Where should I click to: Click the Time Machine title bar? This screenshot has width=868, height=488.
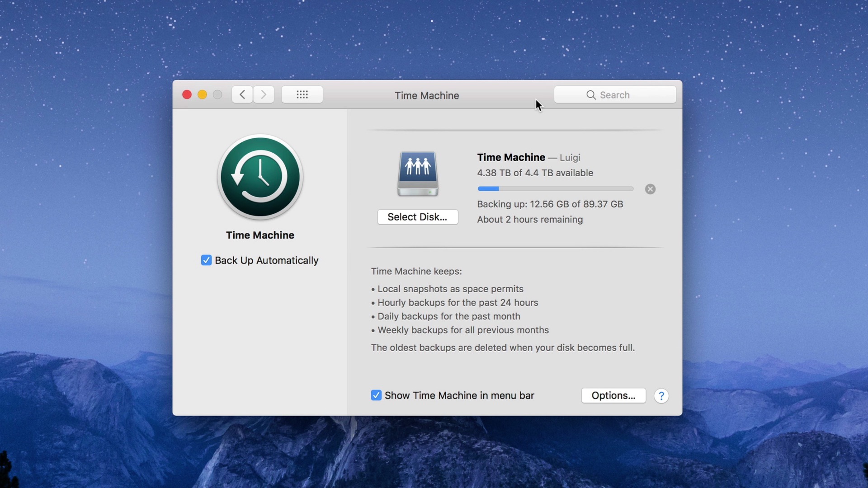click(426, 95)
